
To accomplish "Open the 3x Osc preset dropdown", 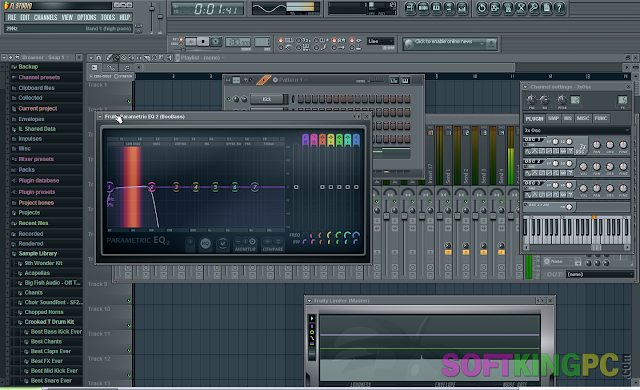I will coord(577,131).
